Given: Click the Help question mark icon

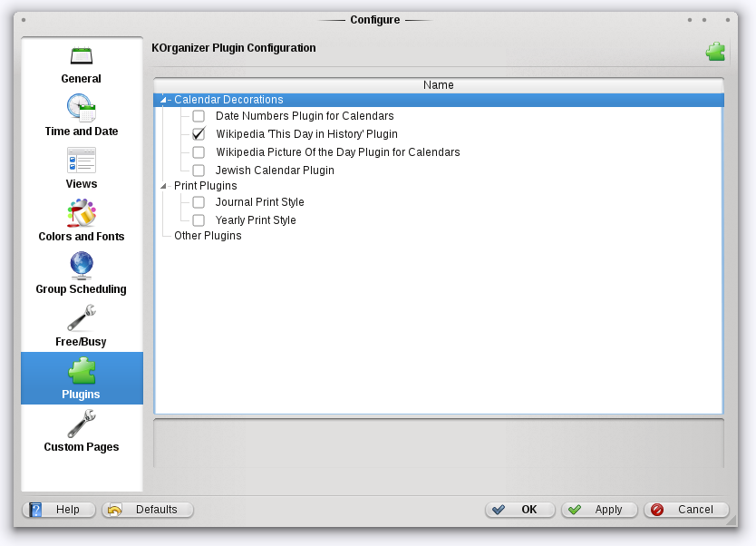Looking at the screenshot, I should [x=35, y=510].
